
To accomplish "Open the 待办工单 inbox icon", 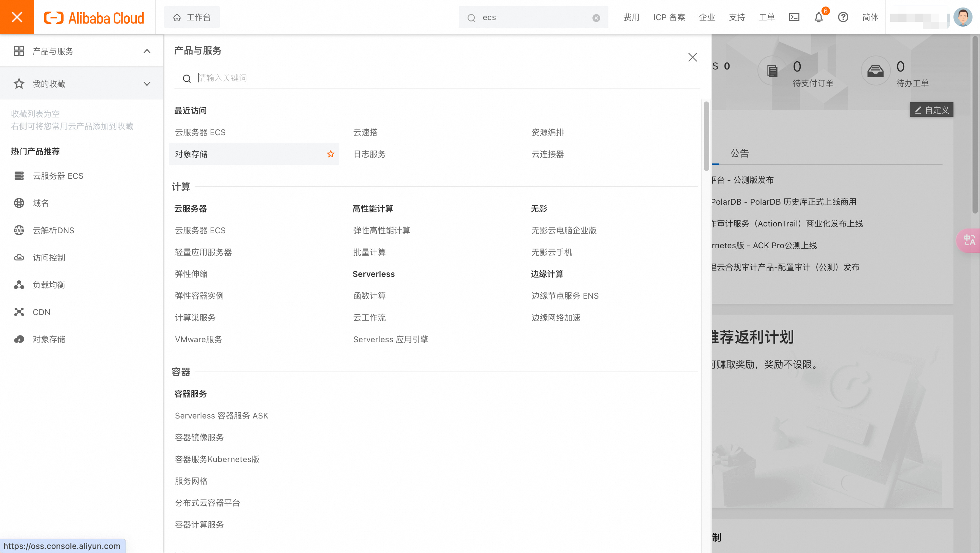I will pos(876,71).
